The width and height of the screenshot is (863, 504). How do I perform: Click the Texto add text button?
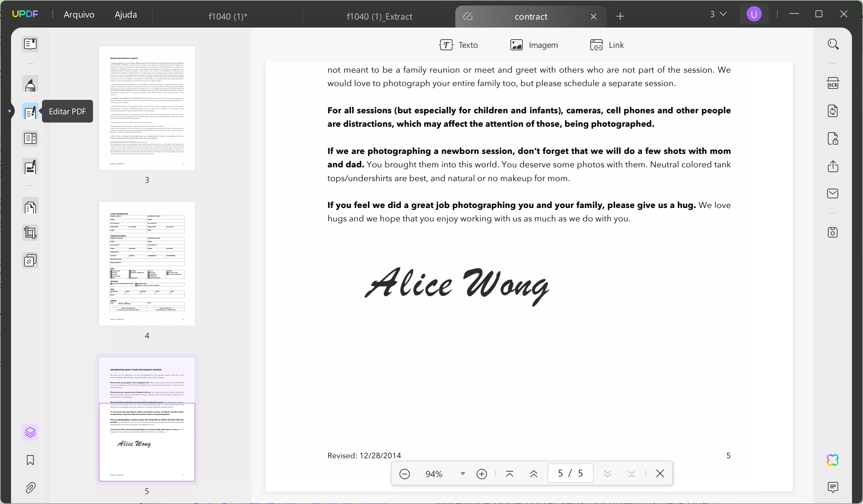point(459,45)
